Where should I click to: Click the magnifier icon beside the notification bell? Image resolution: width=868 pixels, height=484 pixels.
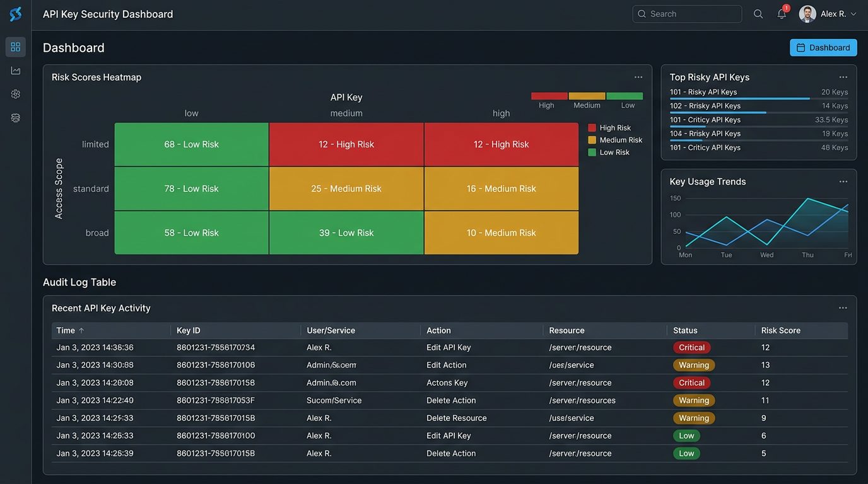point(758,14)
